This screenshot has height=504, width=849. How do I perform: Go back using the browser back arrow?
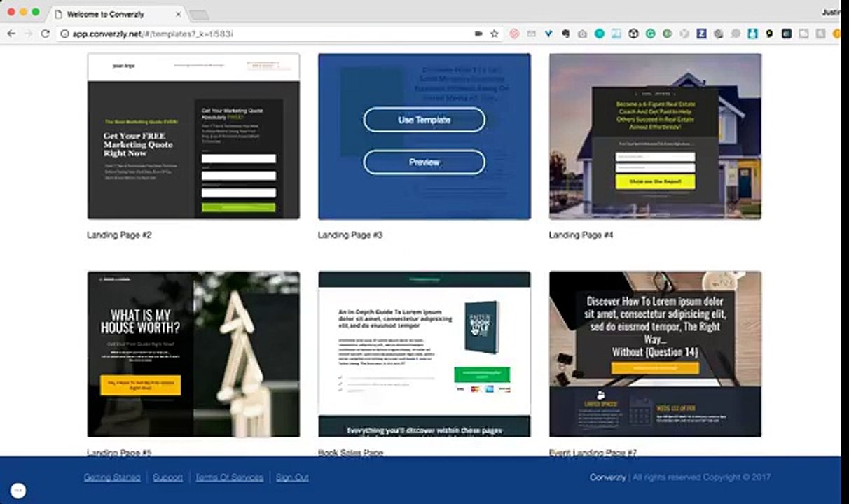[x=11, y=34]
